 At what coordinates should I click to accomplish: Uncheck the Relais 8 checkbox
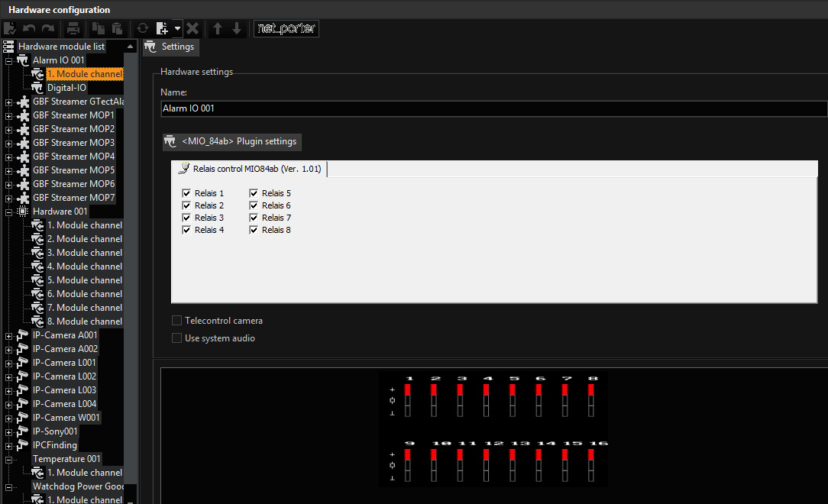coord(254,230)
